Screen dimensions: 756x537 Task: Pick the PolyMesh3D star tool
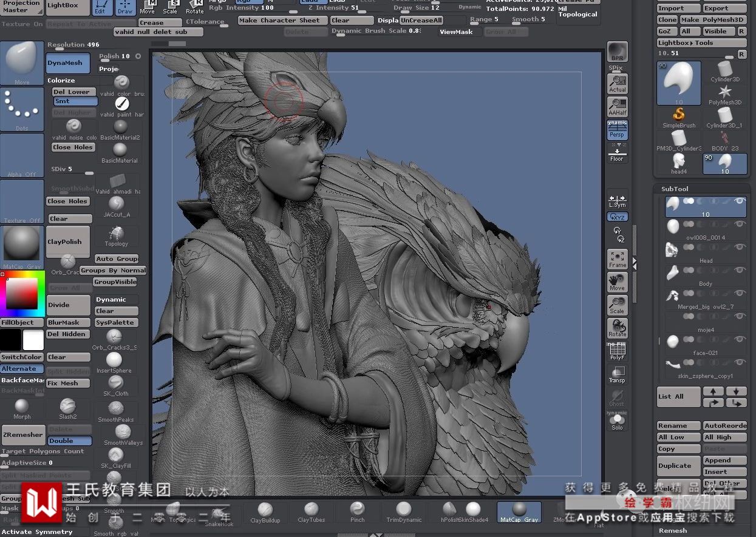(725, 95)
